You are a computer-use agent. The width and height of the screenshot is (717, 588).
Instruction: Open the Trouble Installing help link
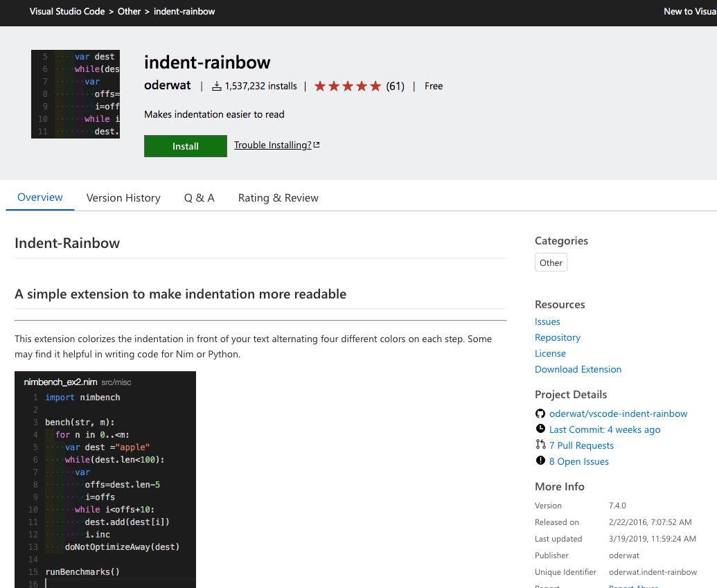[273, 145]
